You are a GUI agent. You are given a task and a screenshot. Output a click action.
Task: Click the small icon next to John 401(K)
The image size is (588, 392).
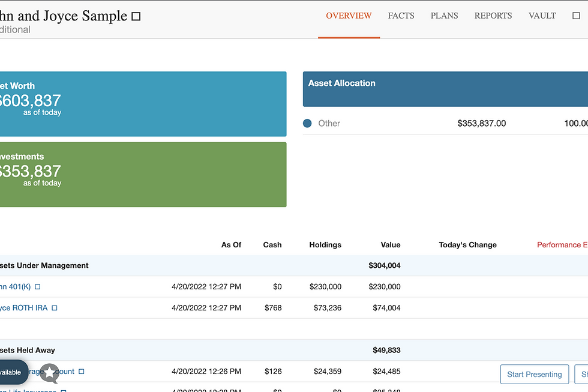37,287
